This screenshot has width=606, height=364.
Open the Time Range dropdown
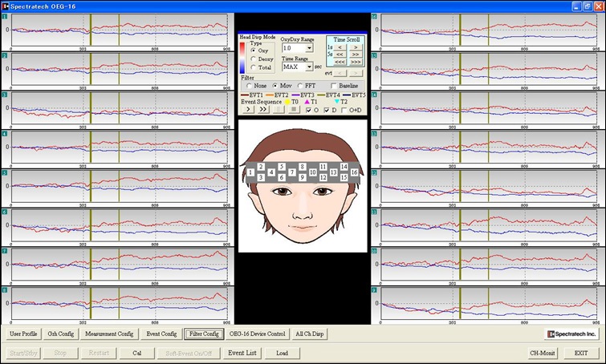click(x=309, y=67)
